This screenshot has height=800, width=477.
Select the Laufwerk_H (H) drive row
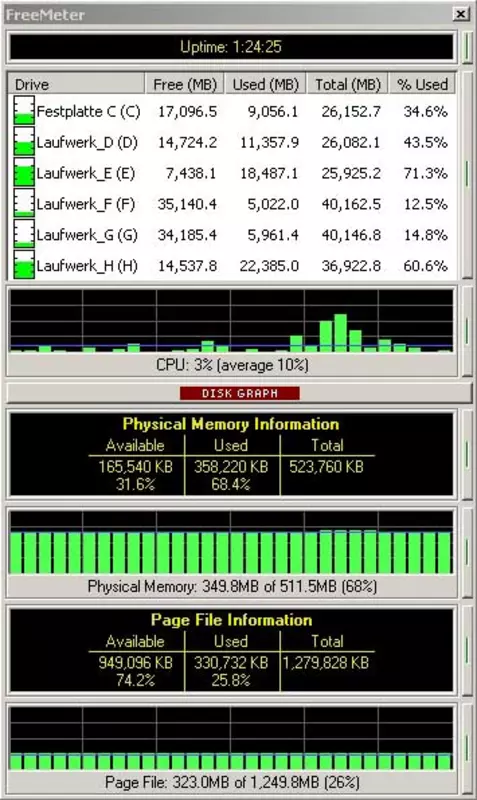click(x=232, y=265)
